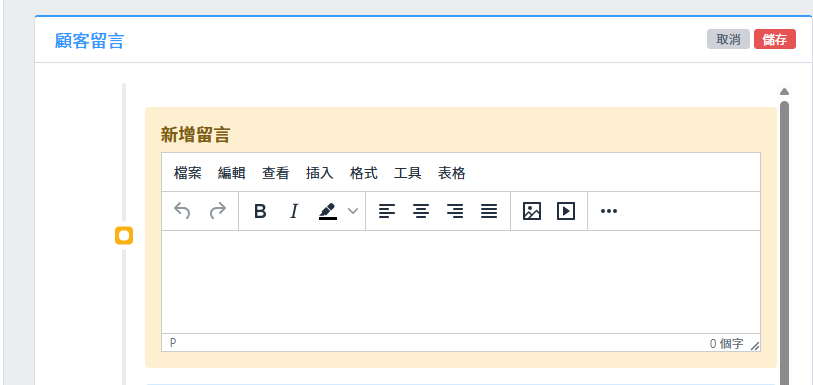Center-align the text

pyautogui.click(x=421, y=211)
